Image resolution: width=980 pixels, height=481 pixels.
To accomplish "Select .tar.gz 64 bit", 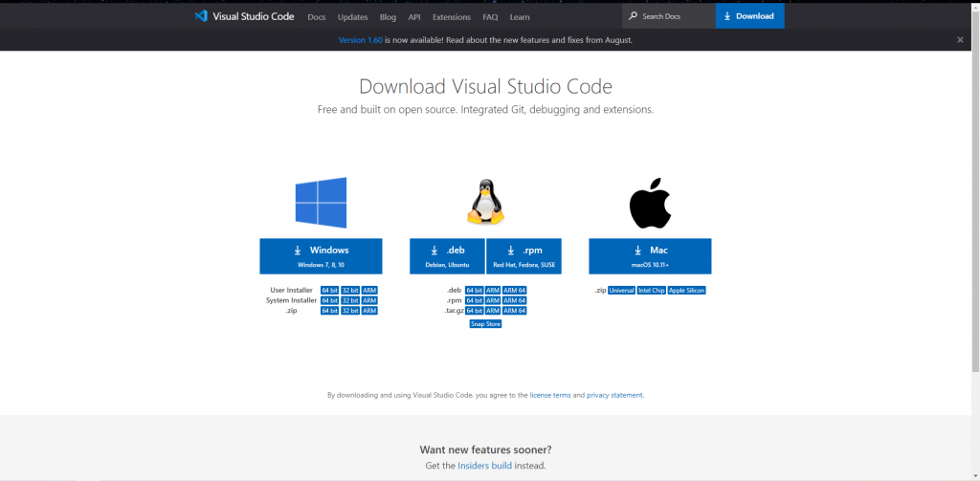I will [475, 311].
